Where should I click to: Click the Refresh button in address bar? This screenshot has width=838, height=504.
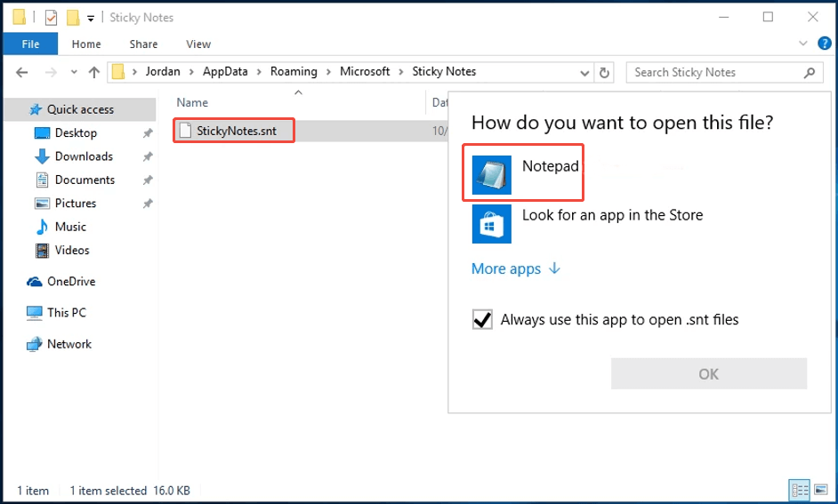(x=605, y=73)
